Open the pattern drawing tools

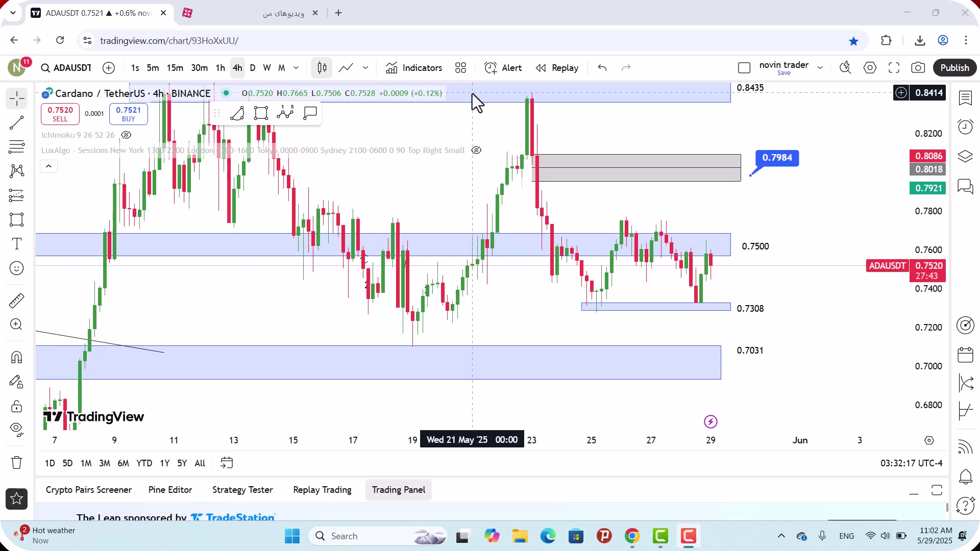pos(17,171)
